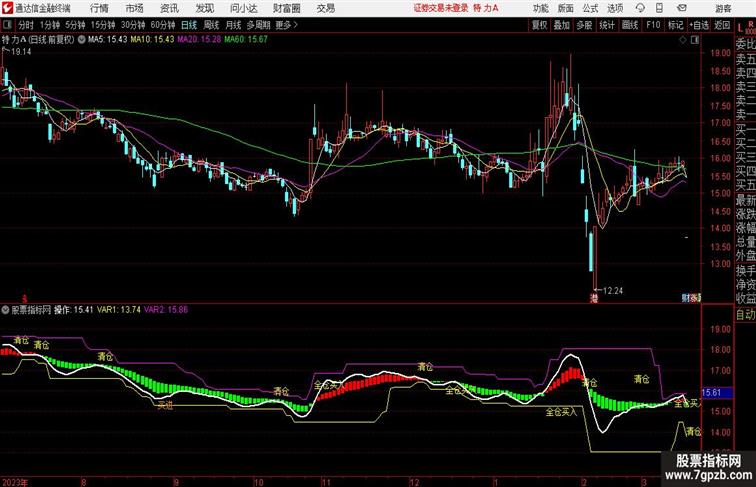Click the 返回 button
756x487 pixels.
coord(722,25)
